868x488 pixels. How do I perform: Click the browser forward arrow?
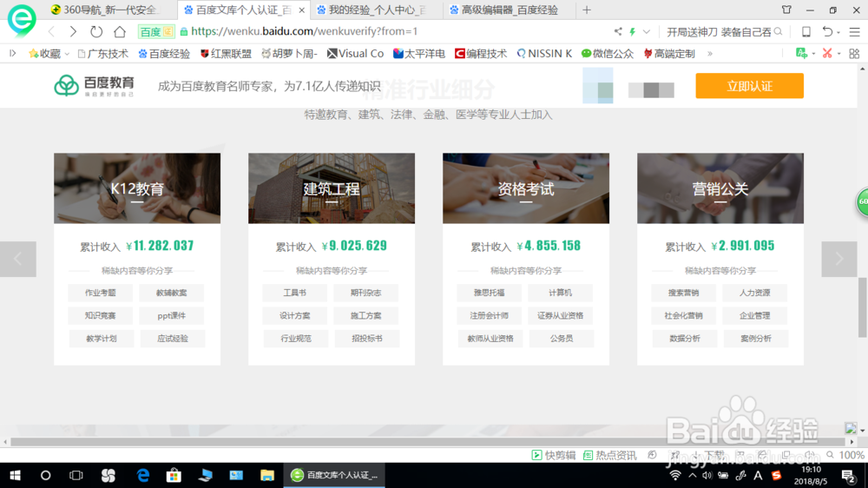pyautogui.click(x=73, y=31)
